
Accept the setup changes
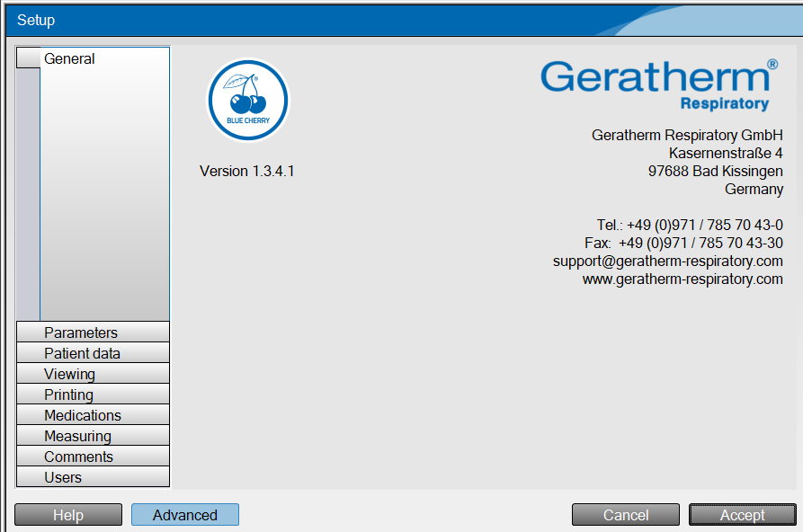[x=743, y=515]
